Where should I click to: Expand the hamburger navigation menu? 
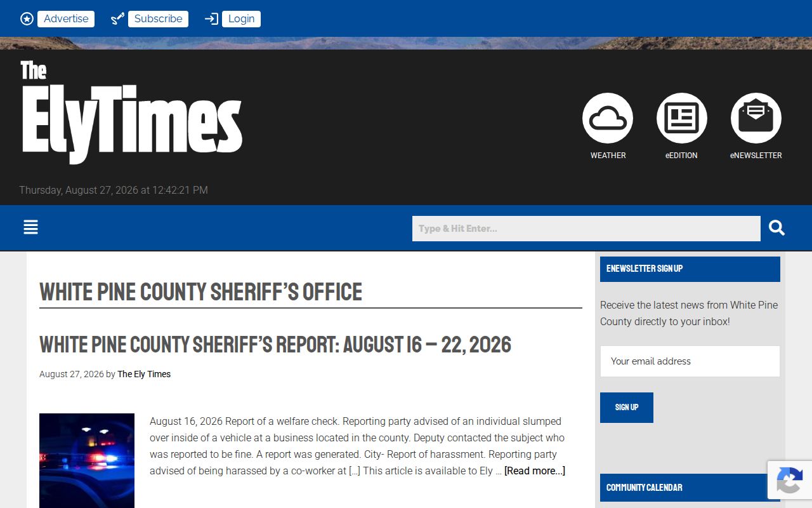pyautogui.click(x=30, y=227)
